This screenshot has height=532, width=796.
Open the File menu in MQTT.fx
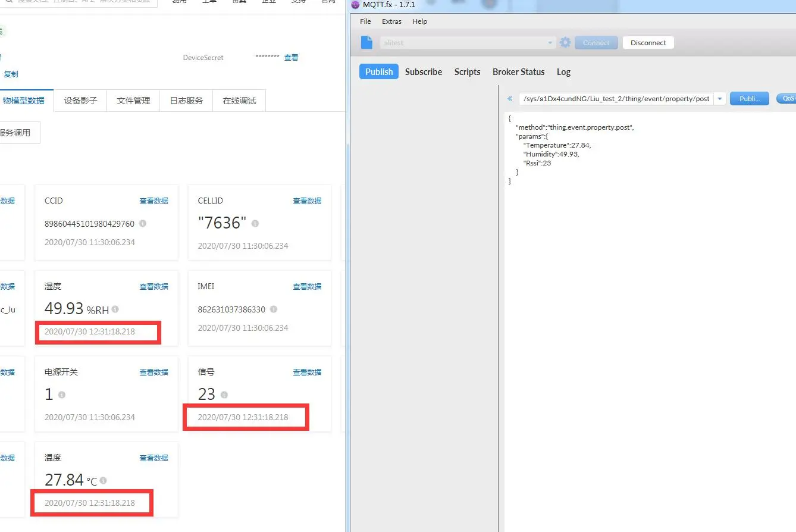(365, 21)
